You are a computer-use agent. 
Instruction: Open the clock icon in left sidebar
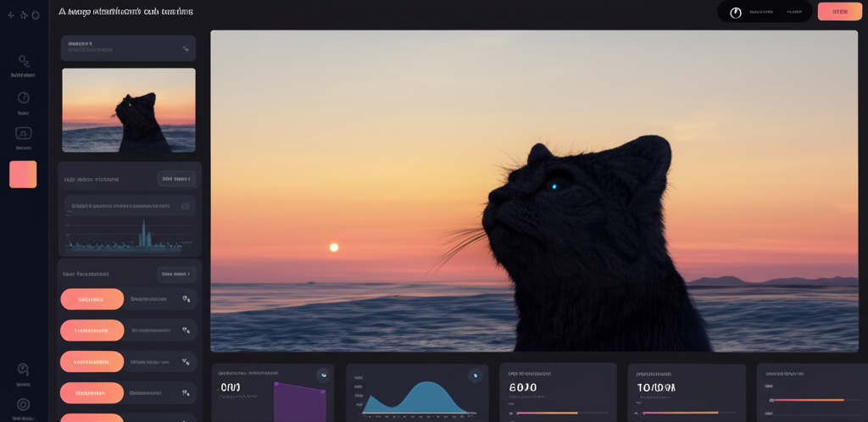24,97
